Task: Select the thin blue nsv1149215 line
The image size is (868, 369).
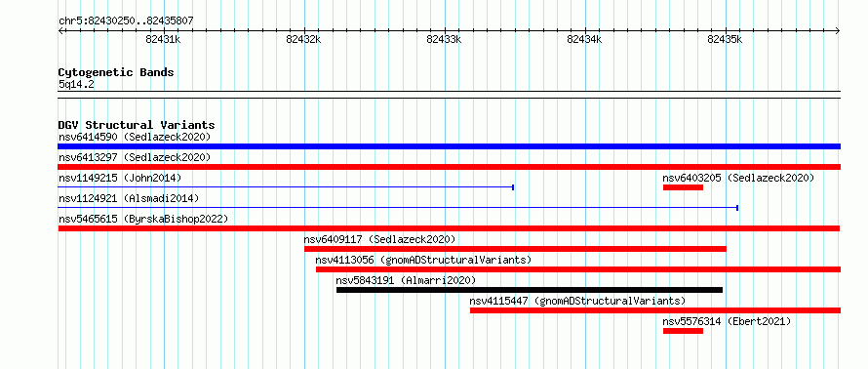Action: click(286, 187)
